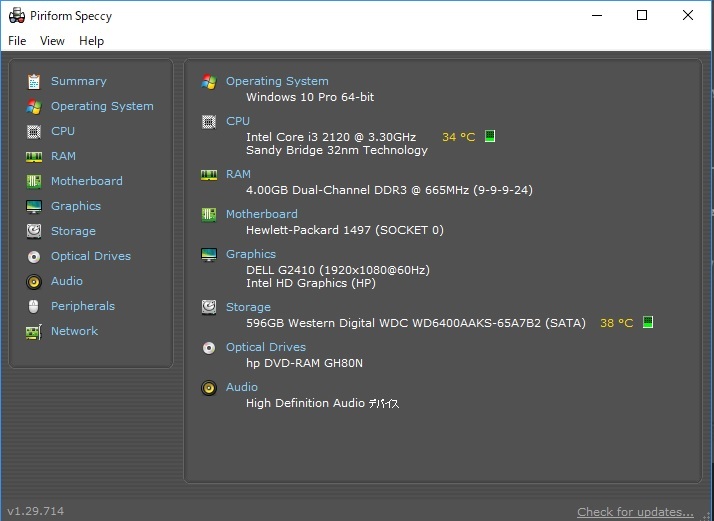Screen dimensions: 714x521
Task: Minimize the Speccy window
Action: [597, 15]
